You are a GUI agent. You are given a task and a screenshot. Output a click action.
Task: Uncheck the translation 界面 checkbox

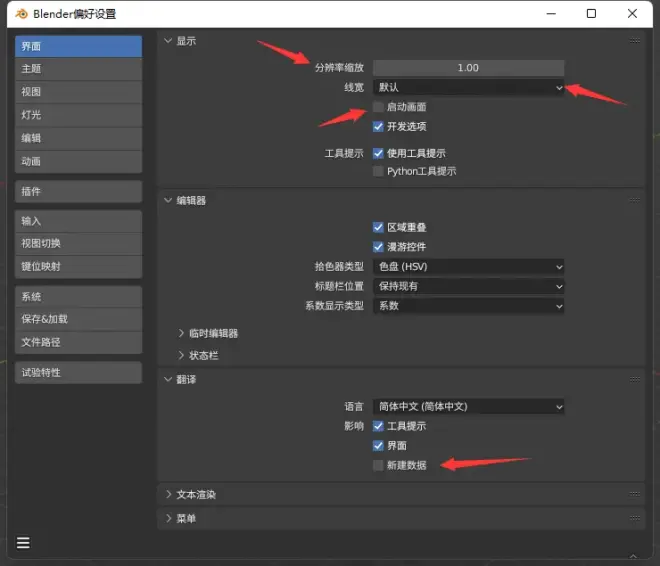click(x=378, y=445)
